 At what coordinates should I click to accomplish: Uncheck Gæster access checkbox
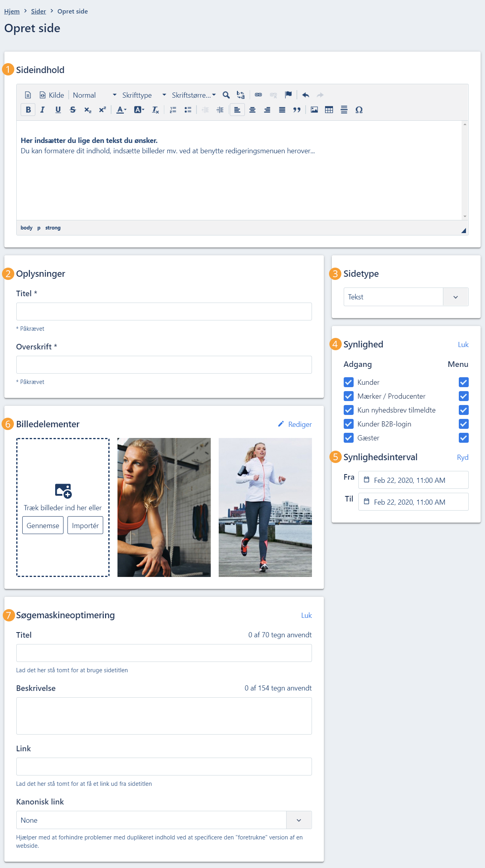(x=348, y=438)
